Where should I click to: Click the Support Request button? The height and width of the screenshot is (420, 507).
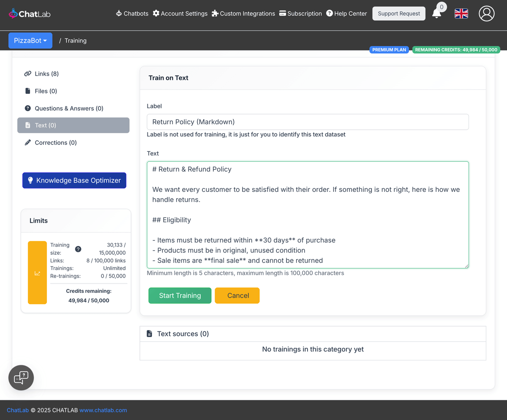398,14
